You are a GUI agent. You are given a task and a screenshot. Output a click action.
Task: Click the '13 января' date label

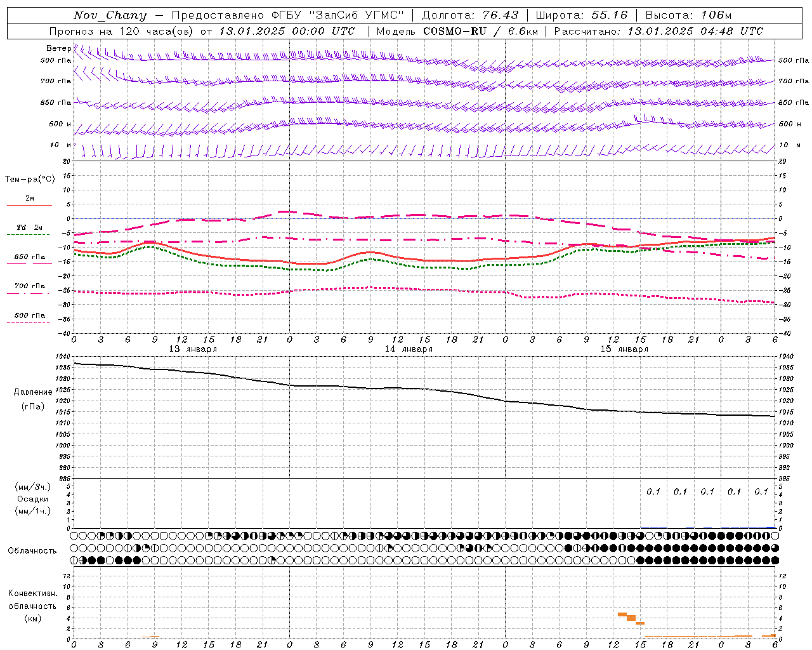point(193,349)
